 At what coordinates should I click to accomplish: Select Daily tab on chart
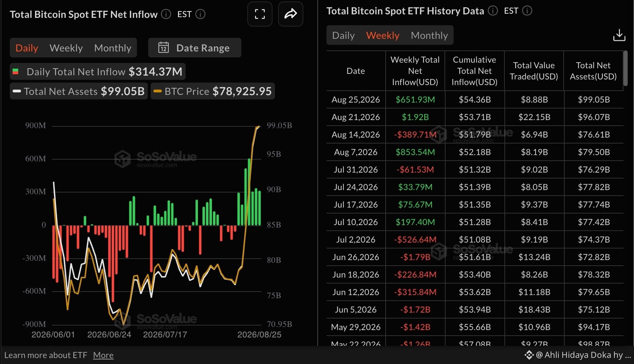pos(27,48)
